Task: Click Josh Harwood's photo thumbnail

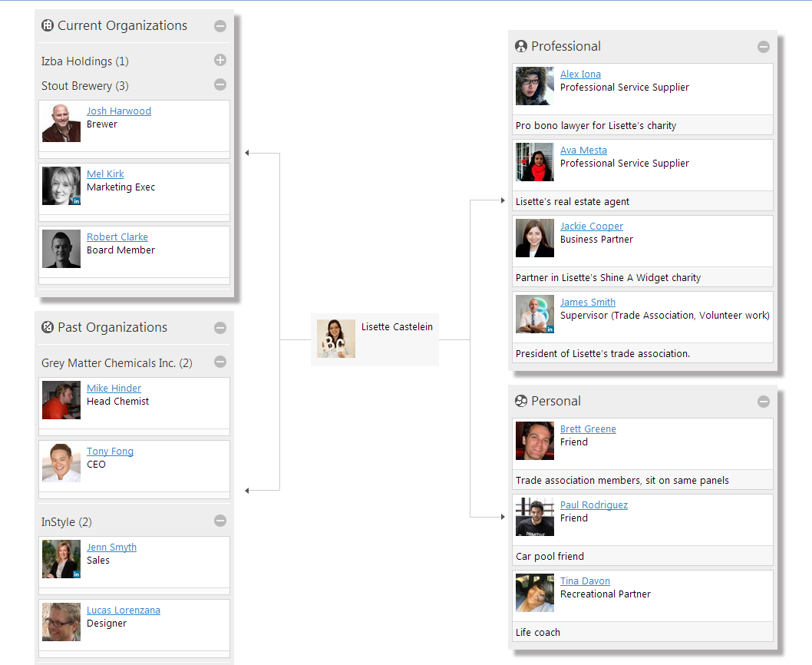Action: [x=61, y=123]
